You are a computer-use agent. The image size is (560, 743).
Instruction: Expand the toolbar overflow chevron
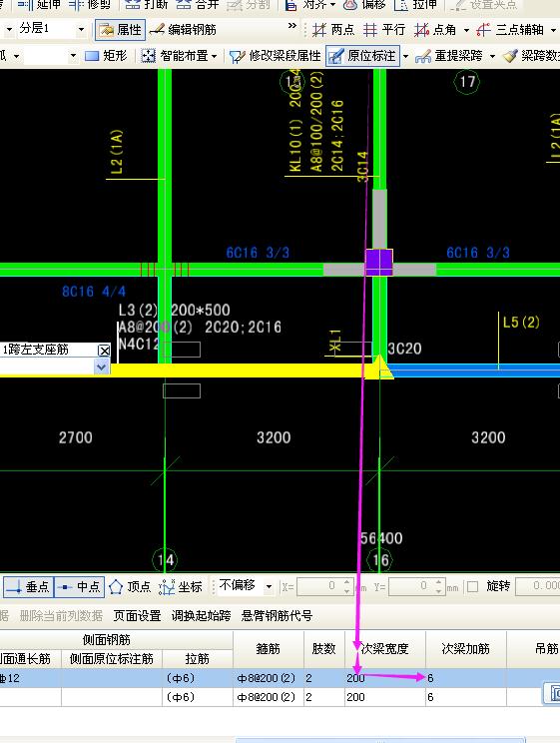pyautogui.click(x=292, y=26)
